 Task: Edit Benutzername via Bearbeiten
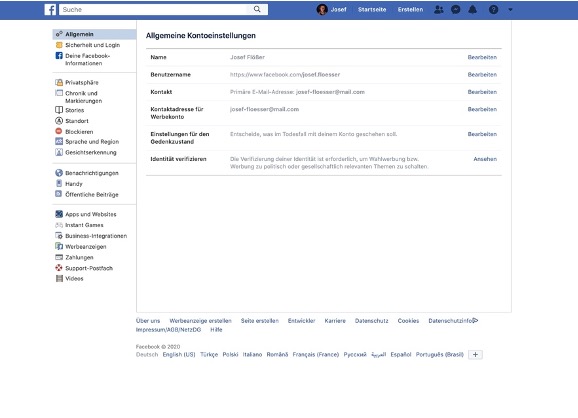click(482, 74)
